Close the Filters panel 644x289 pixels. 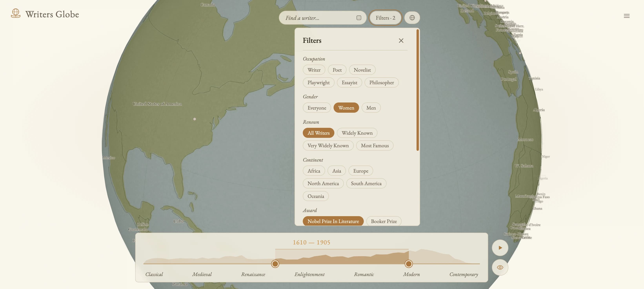(401, 40)
